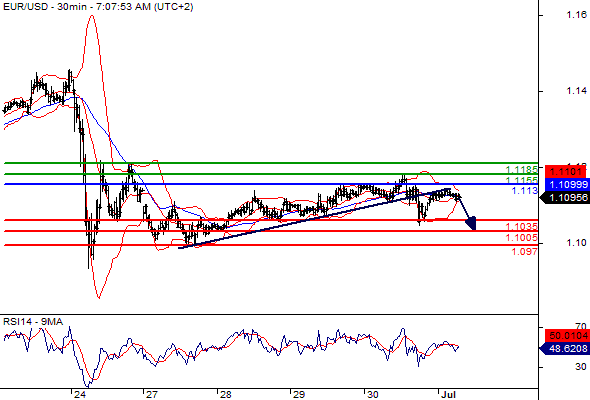Screen dimensions: 590x400
Task: Click the 1.1005 red support label
Action: (522, 238)
